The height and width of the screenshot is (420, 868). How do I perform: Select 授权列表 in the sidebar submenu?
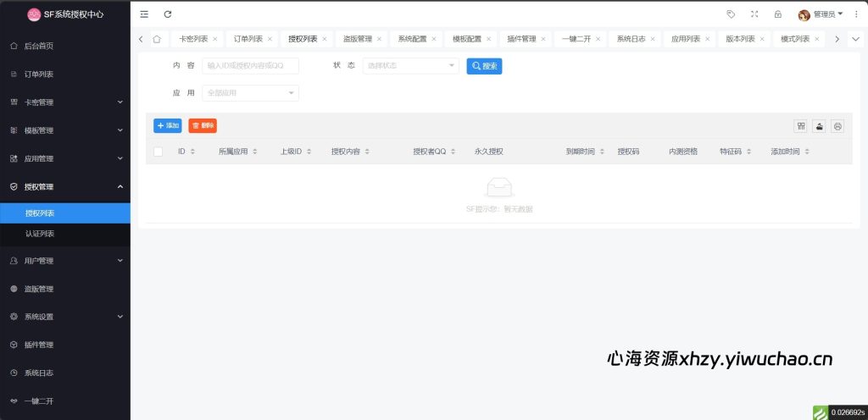click(65, 213)
